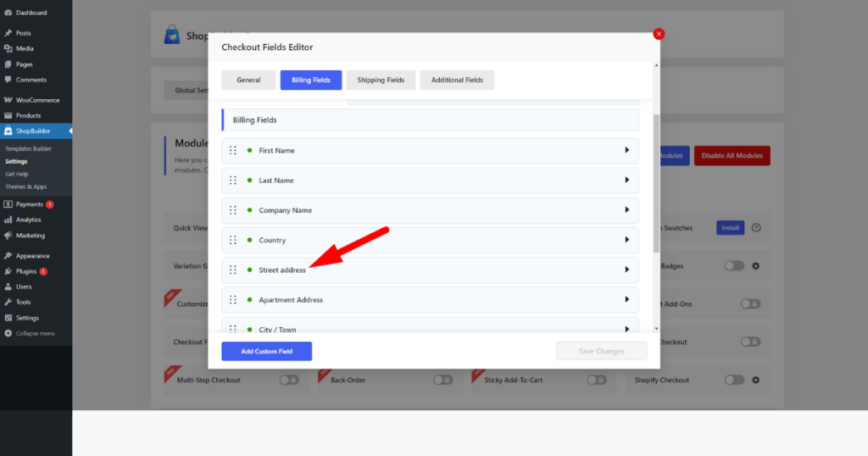Expand the Company Name field row
Image resolution: width=868 pixels, height=456 pixels.
point(627,209)
